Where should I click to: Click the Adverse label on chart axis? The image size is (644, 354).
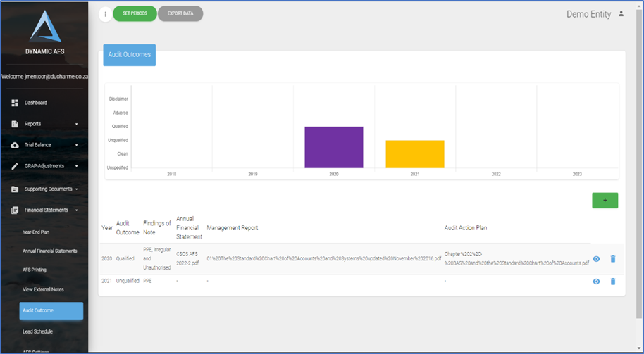point(120,113)
